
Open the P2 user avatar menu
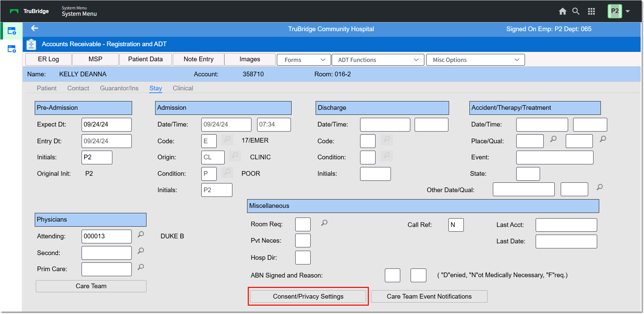click(615, 11)
